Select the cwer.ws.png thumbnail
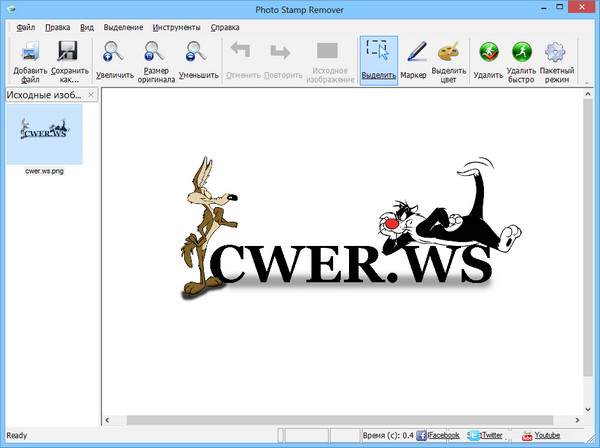600x448 pixels. coord(44,135)
